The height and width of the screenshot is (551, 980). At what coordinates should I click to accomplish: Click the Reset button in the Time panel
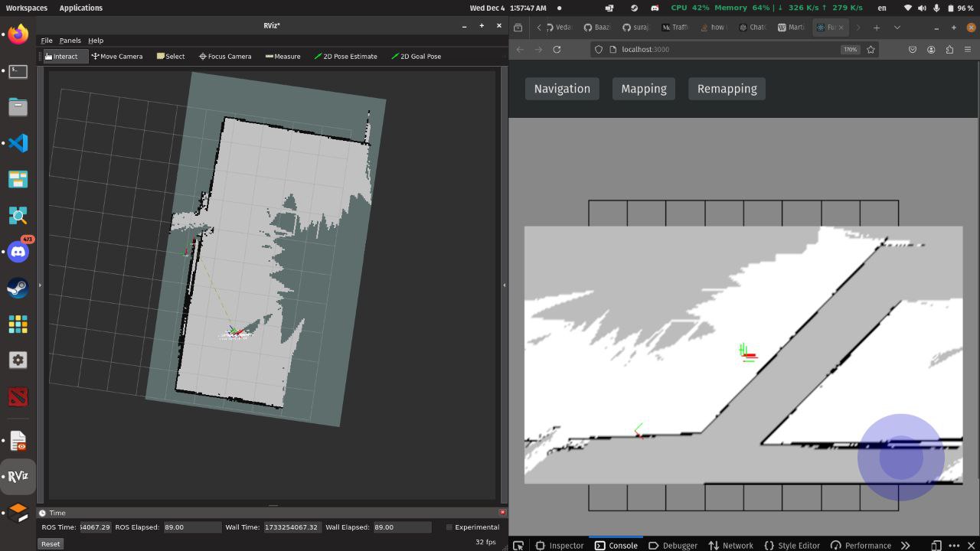click(x=51, y=543)
